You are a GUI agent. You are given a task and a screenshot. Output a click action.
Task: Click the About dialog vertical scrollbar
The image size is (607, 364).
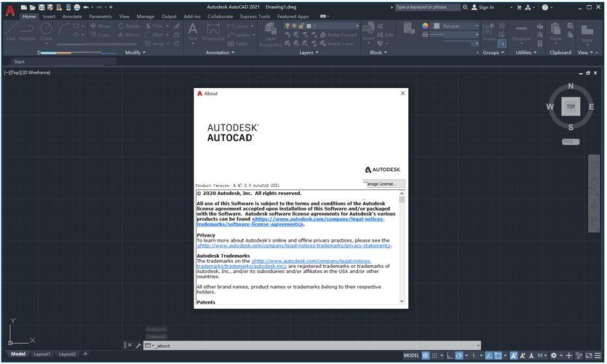[x=402, y=247]
